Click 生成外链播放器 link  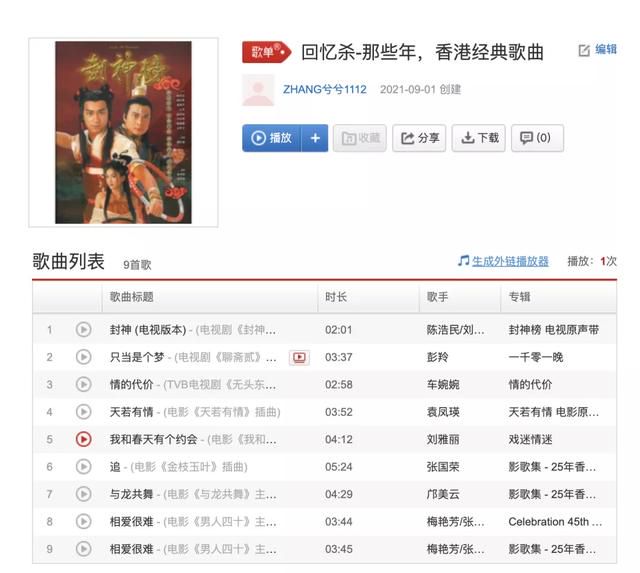click(x=510, y=261)
